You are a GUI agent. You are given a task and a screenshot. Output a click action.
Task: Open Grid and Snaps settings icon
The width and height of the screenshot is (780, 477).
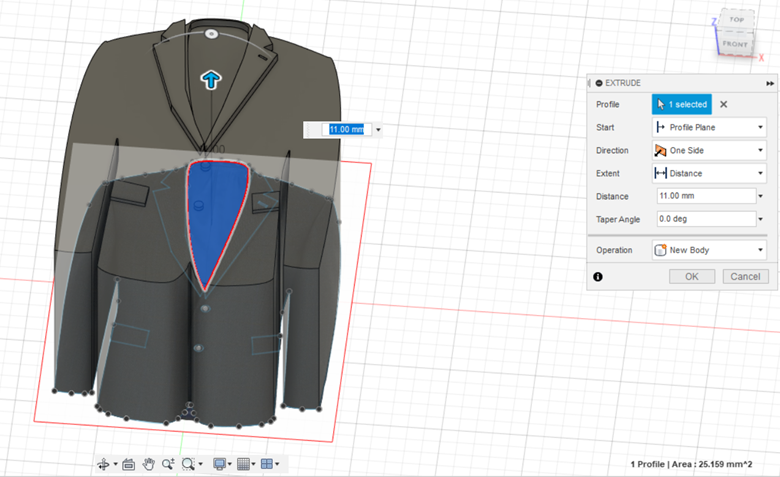(x=243, y=464)
